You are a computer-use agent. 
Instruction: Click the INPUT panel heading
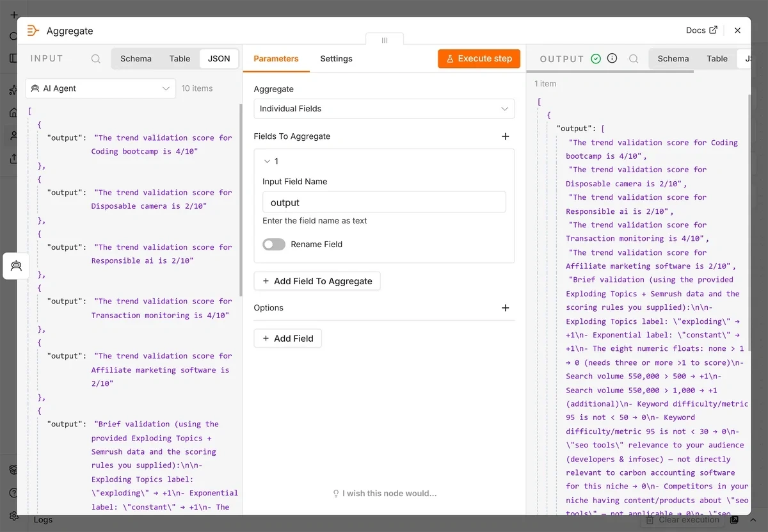[x=47, y=59]
